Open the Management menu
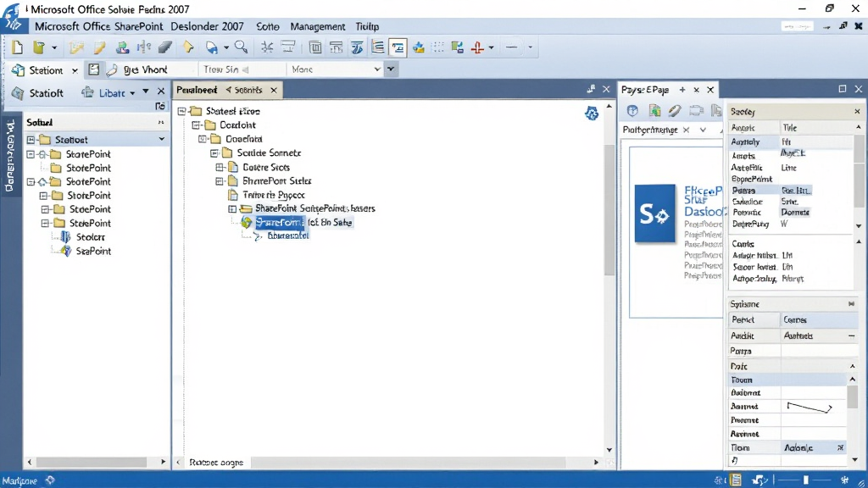The width and height of the screenshot is (868, 488). pyautogui.click(x=318, y=26)
